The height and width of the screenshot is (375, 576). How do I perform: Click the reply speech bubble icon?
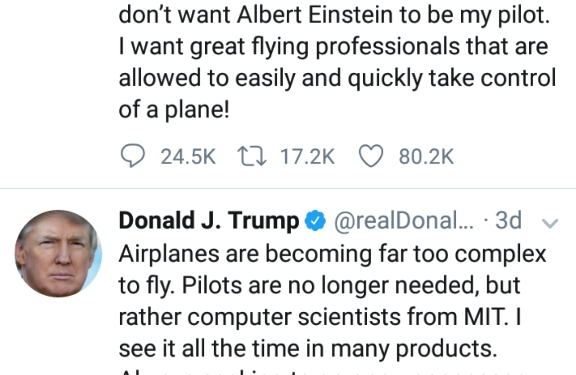coord(133,156)
